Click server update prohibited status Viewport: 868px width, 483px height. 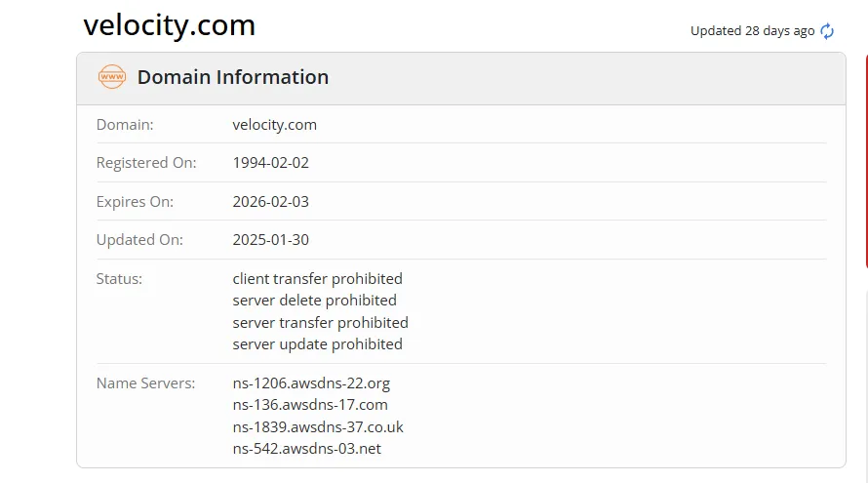[x=317, y=344]
